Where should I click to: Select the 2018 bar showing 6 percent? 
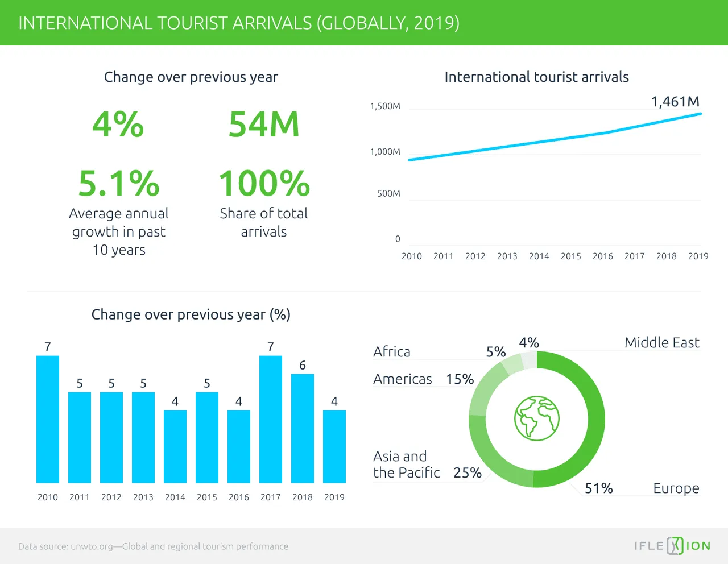tap(303, 428)
